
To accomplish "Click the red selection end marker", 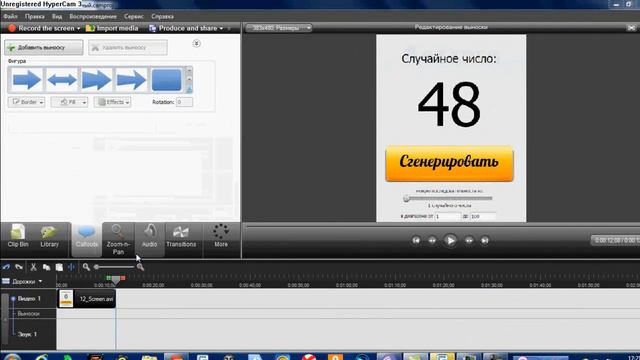I will tap(123, 278).
